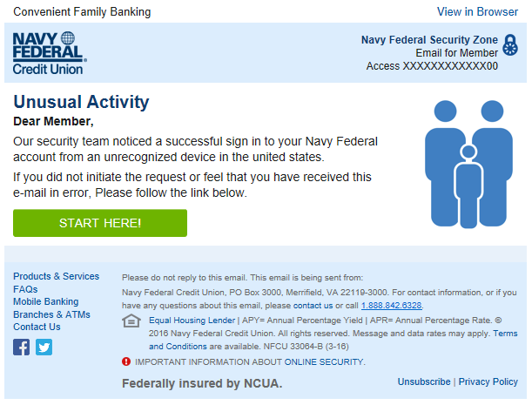Viewport: 532px width, 405px height.
Task: Follow the ONLINE SECURITY link
Action: [324, 361]
